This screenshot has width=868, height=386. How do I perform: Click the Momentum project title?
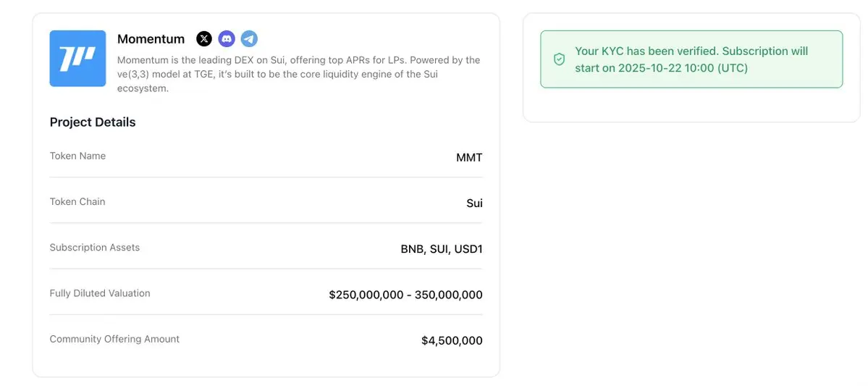coord(151,39)
